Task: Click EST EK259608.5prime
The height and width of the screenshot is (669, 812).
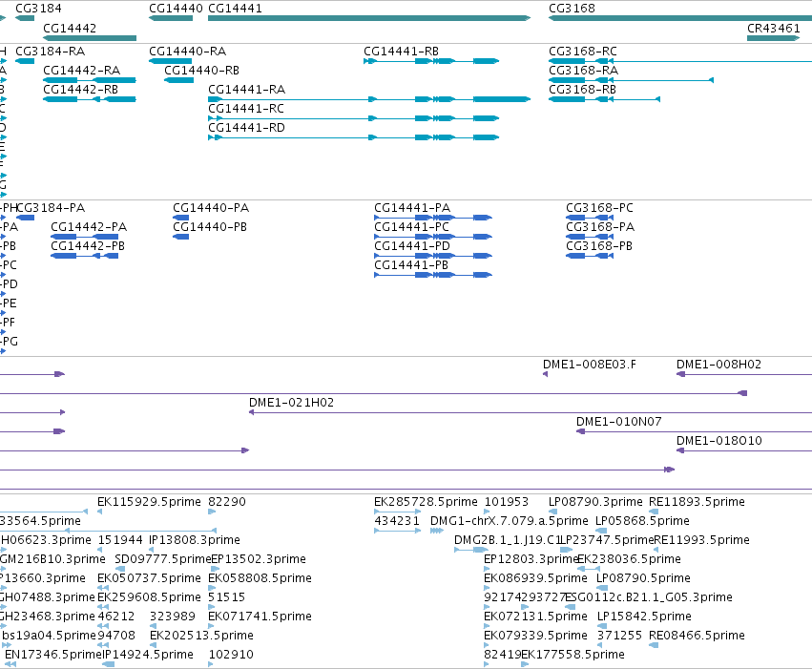Action: pyautogui.click(x=149, y=598)
